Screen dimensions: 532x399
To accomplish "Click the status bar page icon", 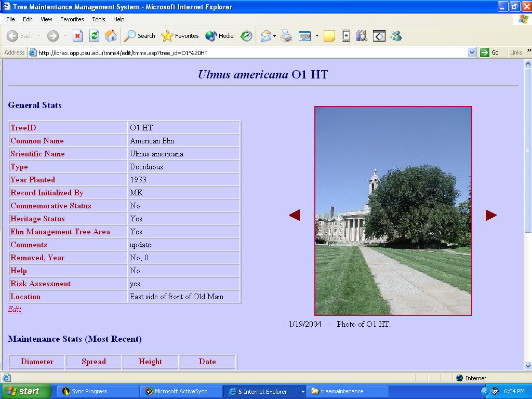I will click(7, 378).
